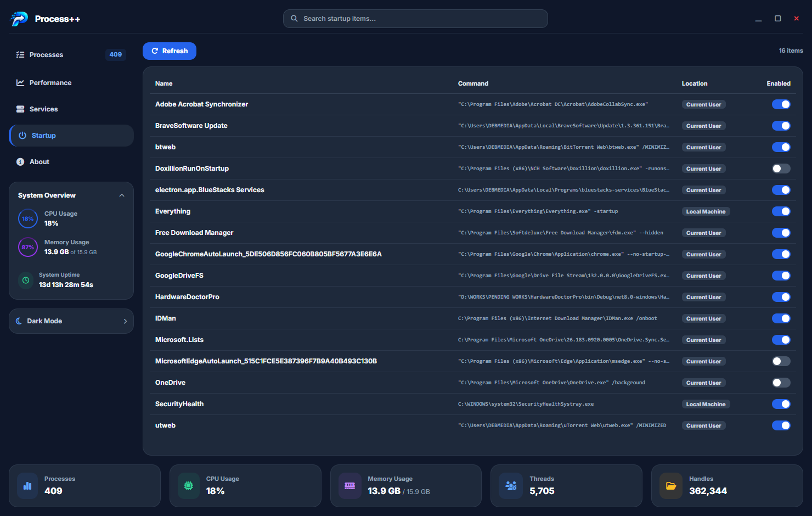This screenshot has height=516, width=812.
Task: Sort by the Location column header
Action: tap(695, 83)
